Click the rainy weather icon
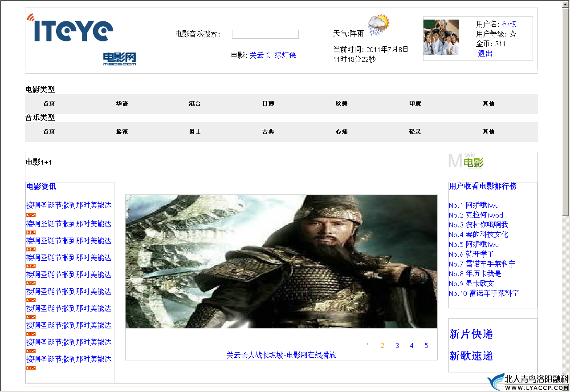The height and width of the screenshot is (392, 570). [379, 25]
